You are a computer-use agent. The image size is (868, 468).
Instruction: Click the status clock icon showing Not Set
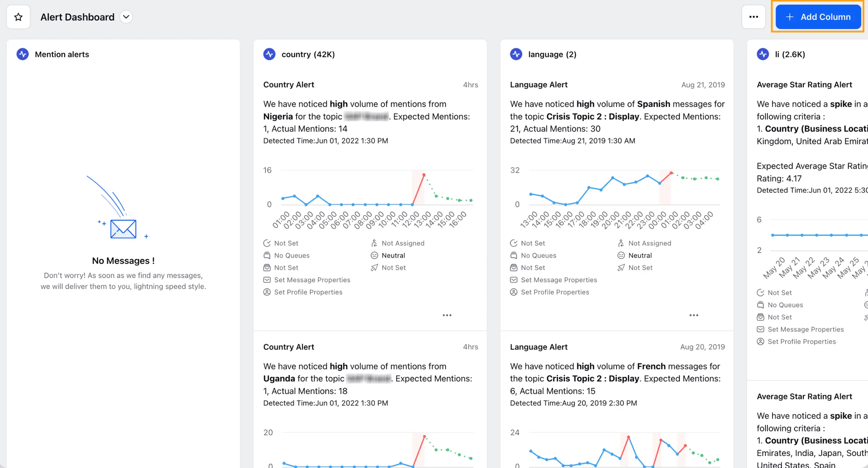pyautogui.click(x=267, y=243)
